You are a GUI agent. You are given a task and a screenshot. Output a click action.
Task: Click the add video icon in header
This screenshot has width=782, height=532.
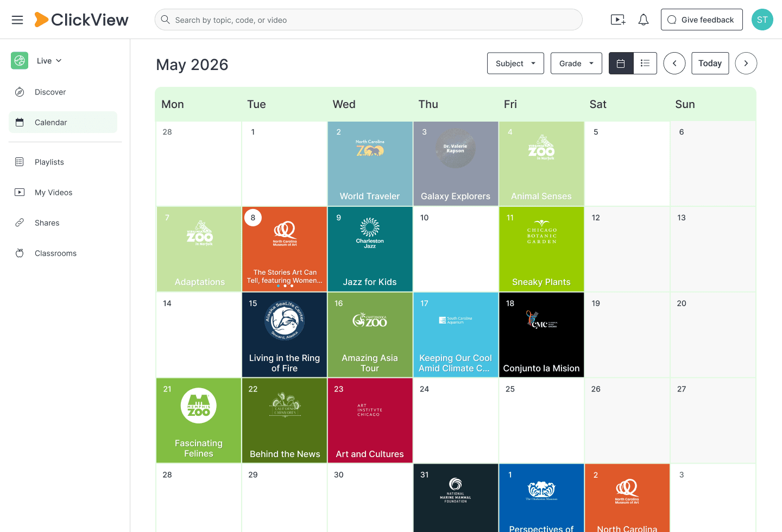[x=618, y=20]
